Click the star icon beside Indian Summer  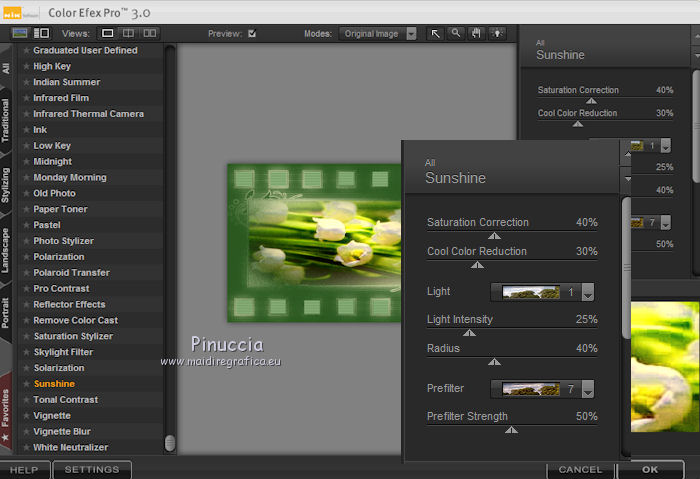coord(26,82)
